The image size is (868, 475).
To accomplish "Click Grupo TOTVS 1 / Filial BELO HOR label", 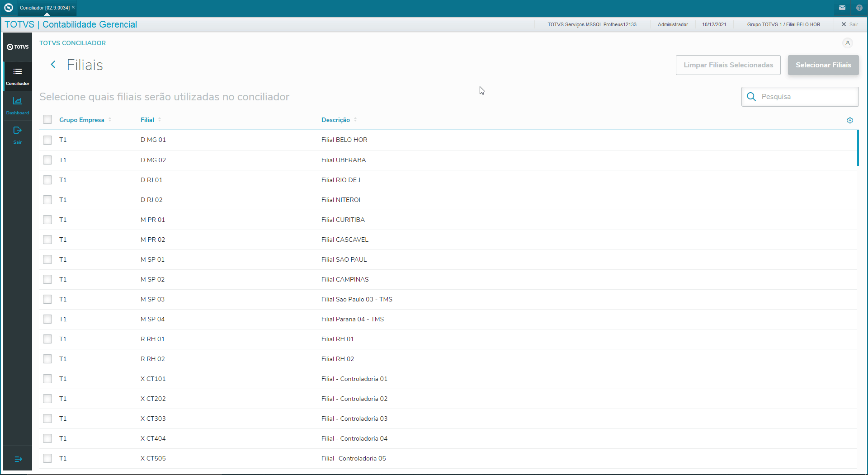I will (x=783, y=24).
